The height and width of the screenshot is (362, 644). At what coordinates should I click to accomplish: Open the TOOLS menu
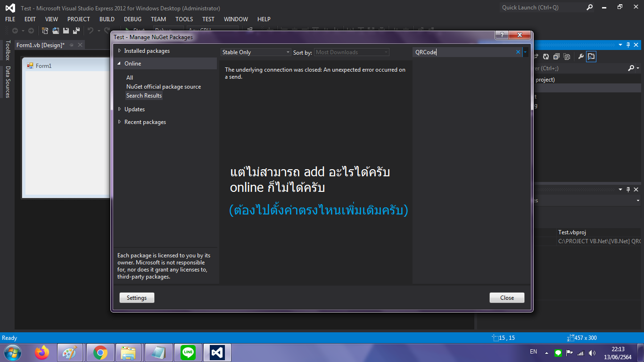tap(184, 19)
